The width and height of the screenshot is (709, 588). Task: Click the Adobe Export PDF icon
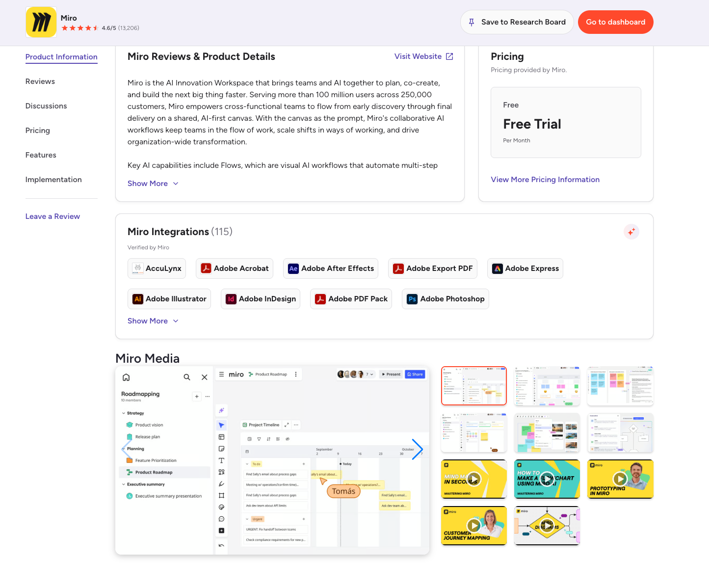point(398,268)
